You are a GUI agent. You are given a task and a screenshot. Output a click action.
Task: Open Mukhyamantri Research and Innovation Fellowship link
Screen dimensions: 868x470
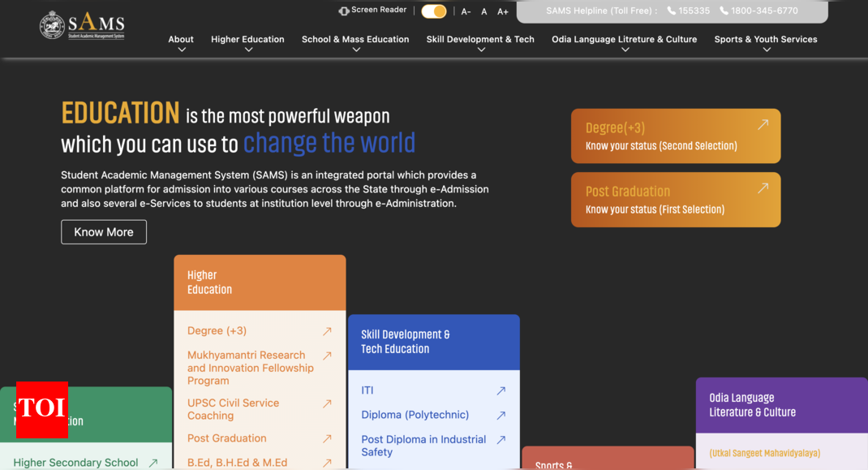pyautogui.click(x=250, y=368)
